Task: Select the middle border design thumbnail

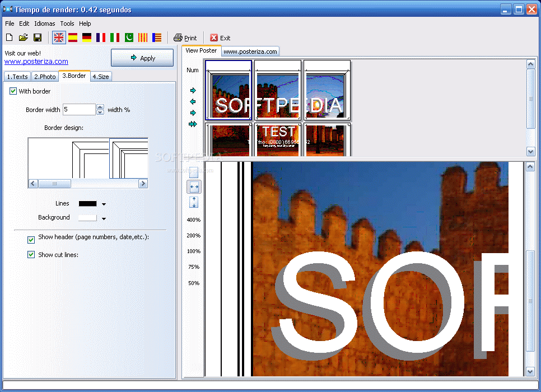Action: point(90,158)
